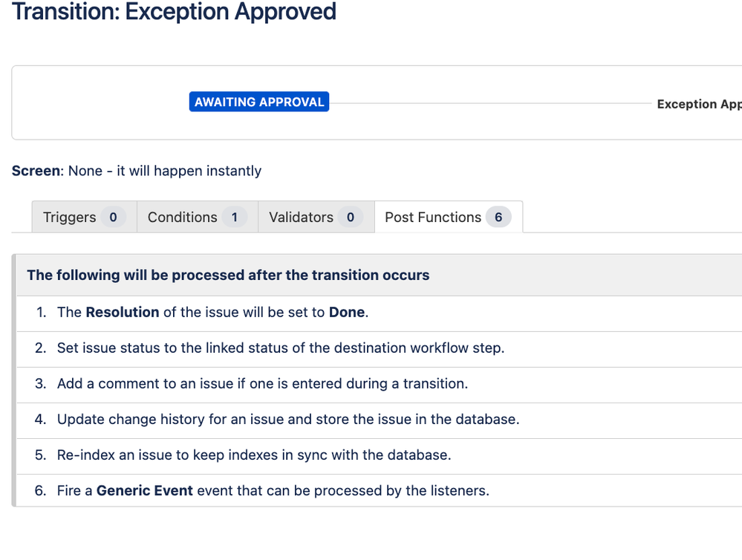Image resolution: width=742 pixels, height=560 pixels.
Task: View the Post Functions tab
Action: click(434, 217)
